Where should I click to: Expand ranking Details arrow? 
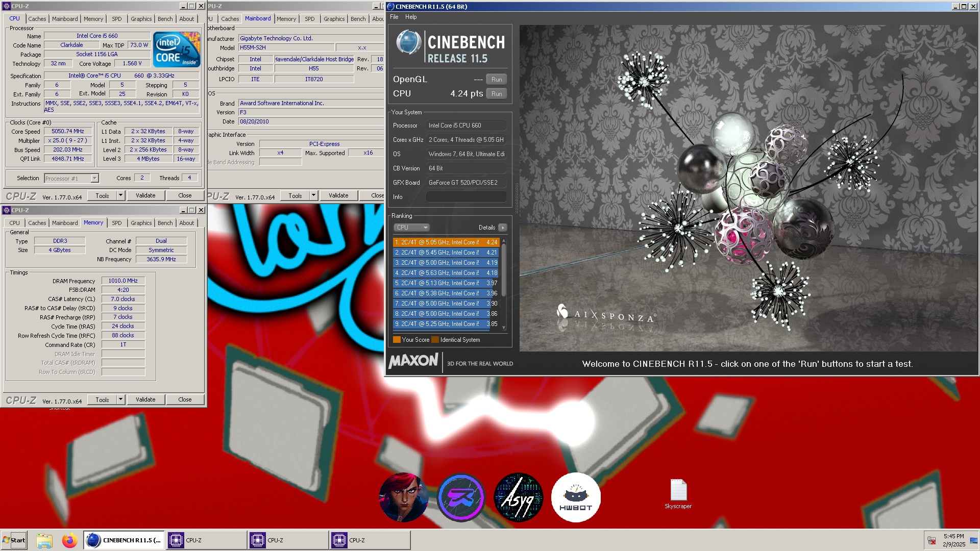pyautogui.click(x=503, y=228)
